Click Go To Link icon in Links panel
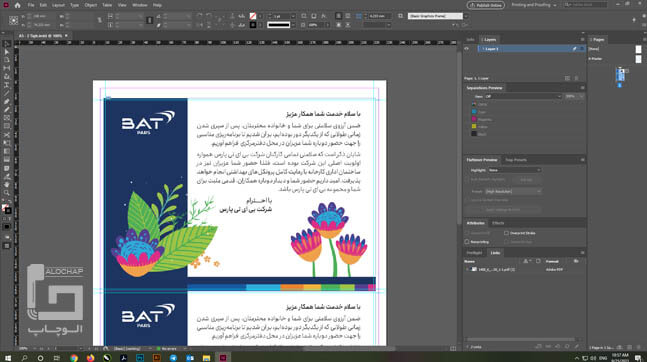The width and height of the screenshot is (647, 362). [x=557, y=347]
